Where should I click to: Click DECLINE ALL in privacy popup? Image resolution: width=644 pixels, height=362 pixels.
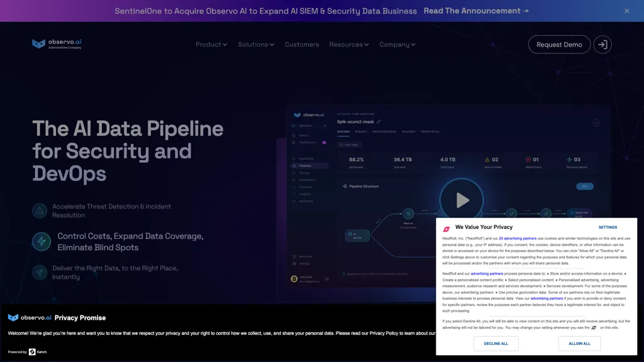point(496,344)
